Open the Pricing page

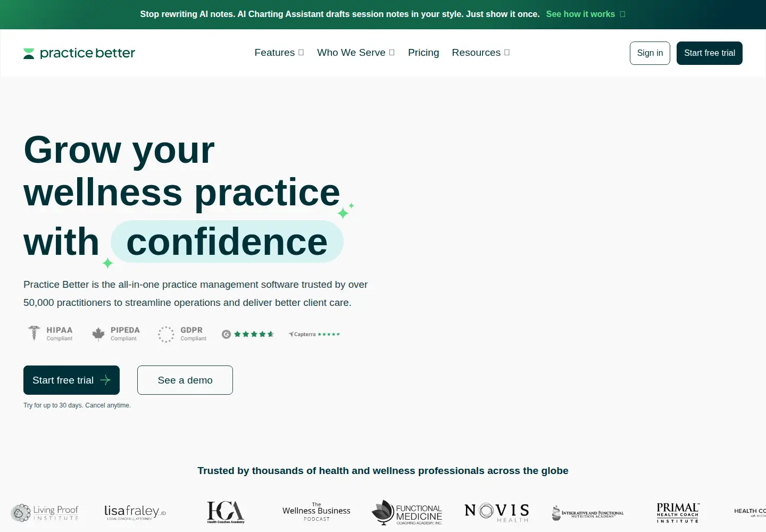(x=423, y=53)
